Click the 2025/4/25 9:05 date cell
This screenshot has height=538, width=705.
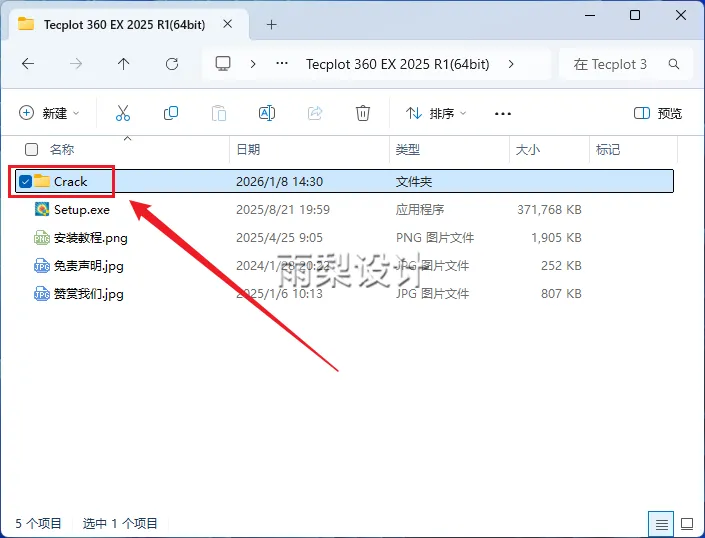coord(279,237)
